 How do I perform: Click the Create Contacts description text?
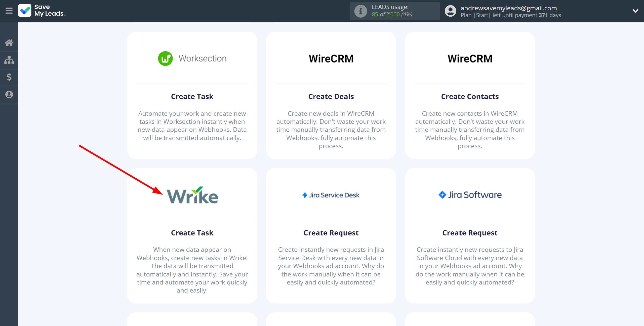pos(470,130)
